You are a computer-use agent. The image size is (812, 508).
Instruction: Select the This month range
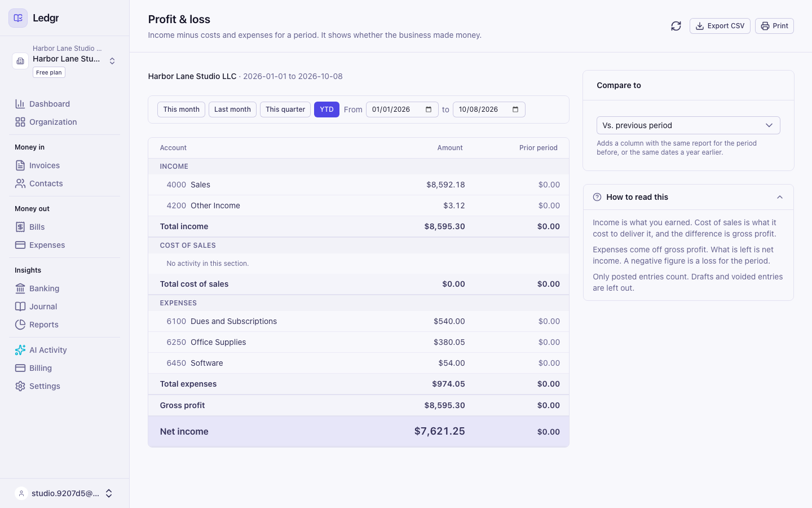point(181,110)
